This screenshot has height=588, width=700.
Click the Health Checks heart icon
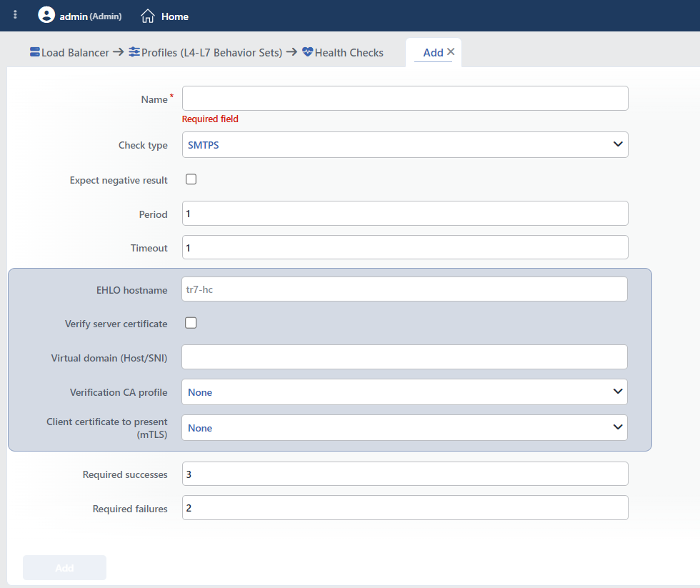tap(308, 51)
